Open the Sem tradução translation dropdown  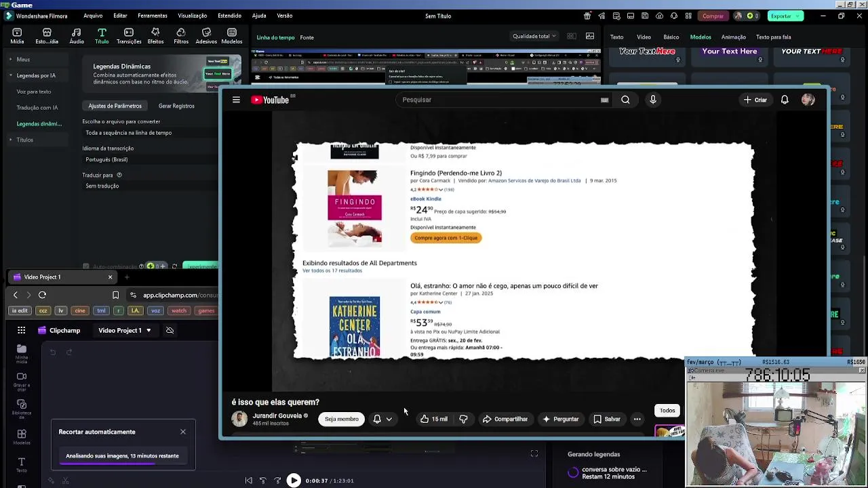coord(151,186)
